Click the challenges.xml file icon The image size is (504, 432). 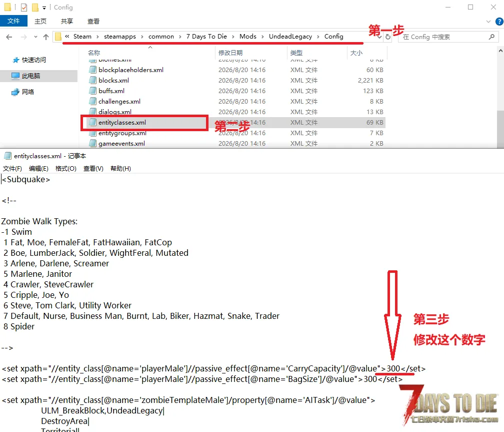coord(92,102)
